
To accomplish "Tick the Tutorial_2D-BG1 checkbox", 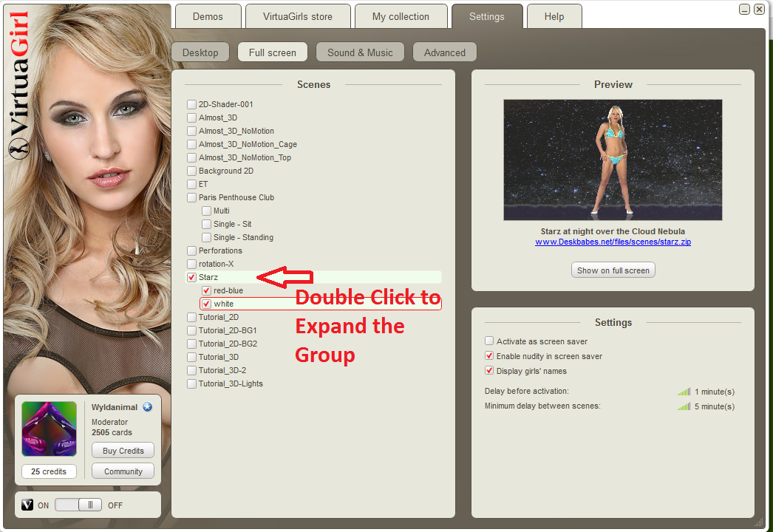I will click(191, 331).
